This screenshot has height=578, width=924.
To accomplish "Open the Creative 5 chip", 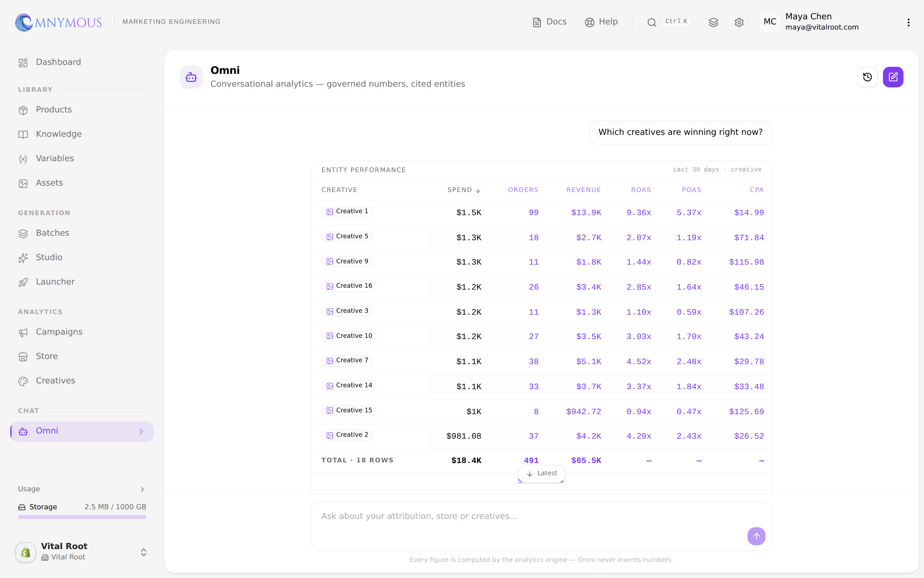I will 347,237.
